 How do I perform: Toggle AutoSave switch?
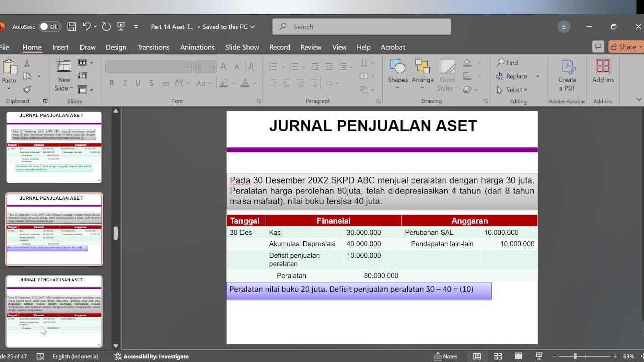pyautogui.click(x=50, y=27)
